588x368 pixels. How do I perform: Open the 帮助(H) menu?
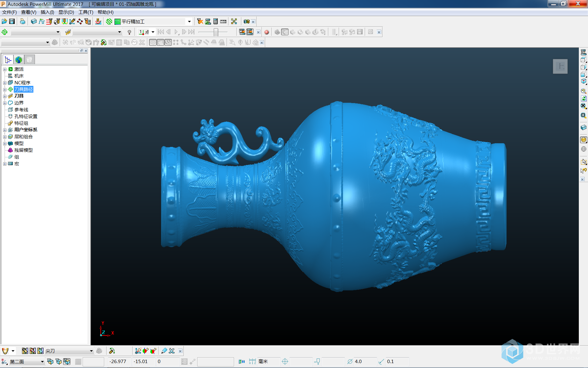tap(106, 12)
